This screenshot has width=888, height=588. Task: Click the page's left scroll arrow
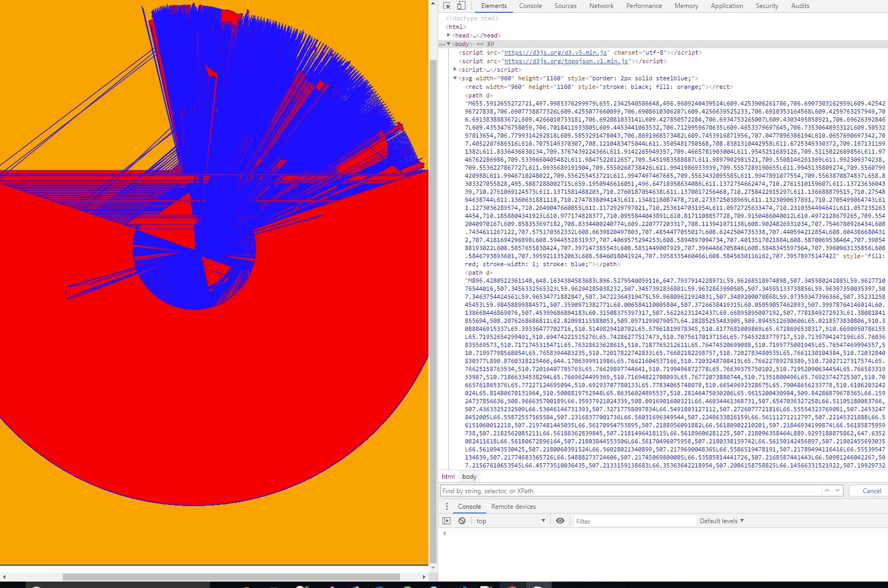coord(4,577)
